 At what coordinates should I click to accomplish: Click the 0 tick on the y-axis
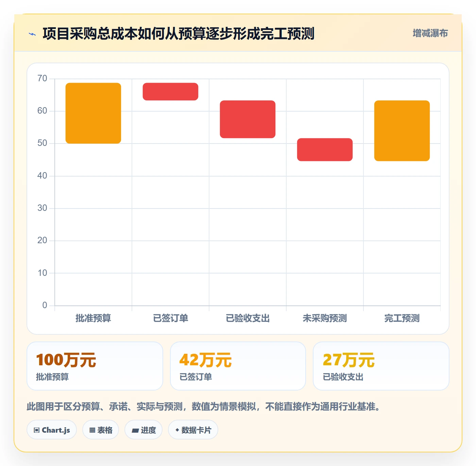(45, 305)
